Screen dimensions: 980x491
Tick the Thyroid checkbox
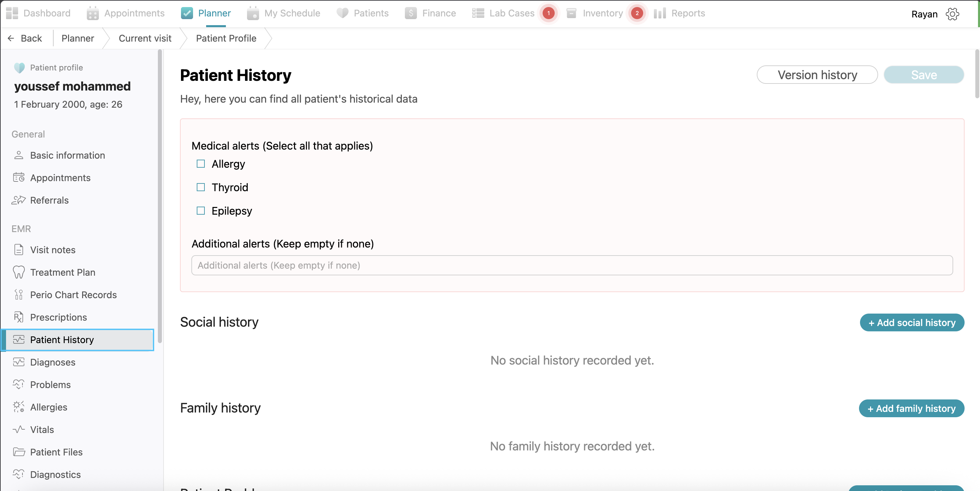click(x=200, y=187)
